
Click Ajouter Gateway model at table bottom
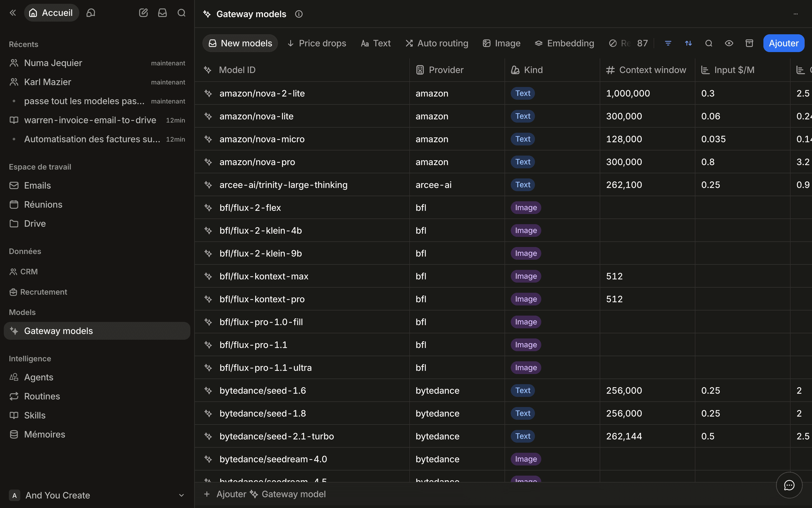pos(265,494)
